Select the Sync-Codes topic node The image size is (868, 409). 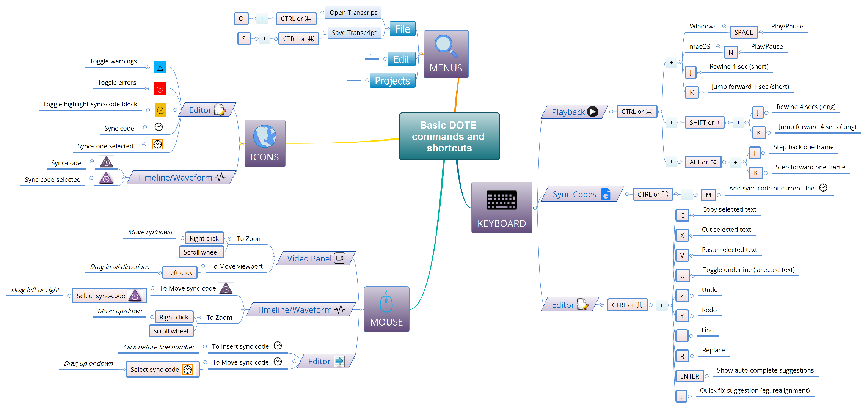(582, 194)
